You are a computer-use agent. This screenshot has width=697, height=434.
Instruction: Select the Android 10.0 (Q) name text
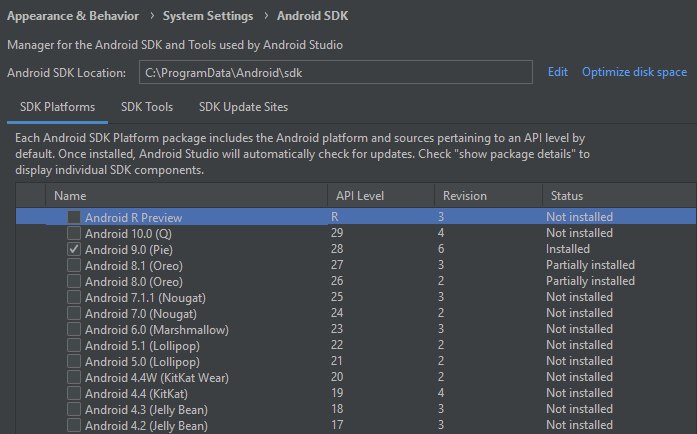click(128, 234)
